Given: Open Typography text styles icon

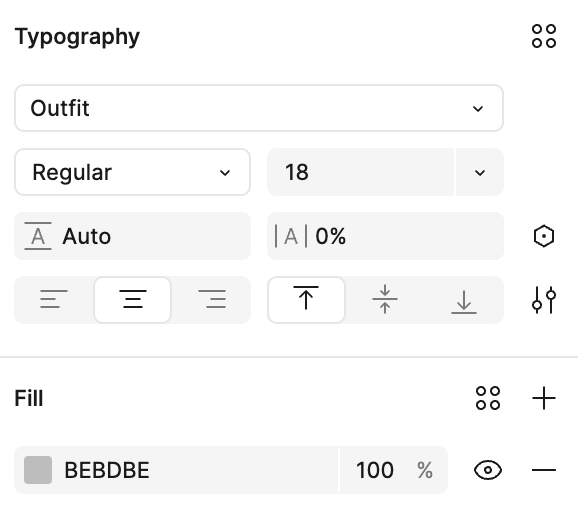Looking at the screenshot, I should 544,36.
